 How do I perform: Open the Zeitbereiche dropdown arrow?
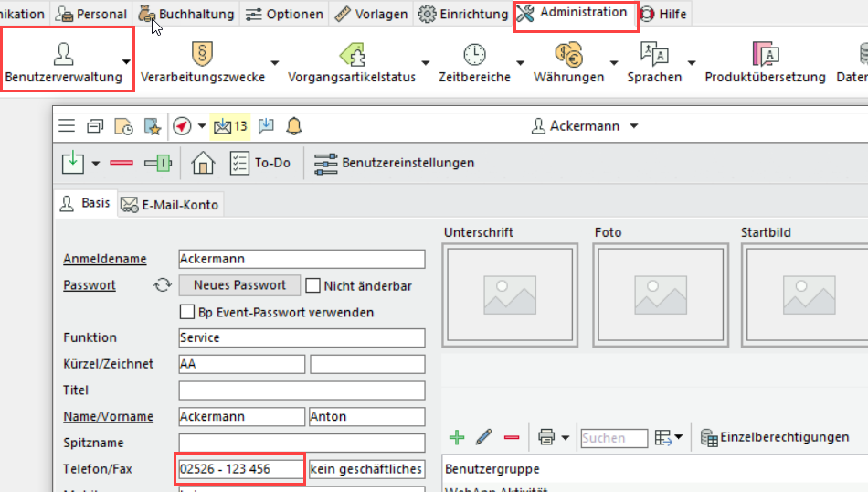coord(520,62)
